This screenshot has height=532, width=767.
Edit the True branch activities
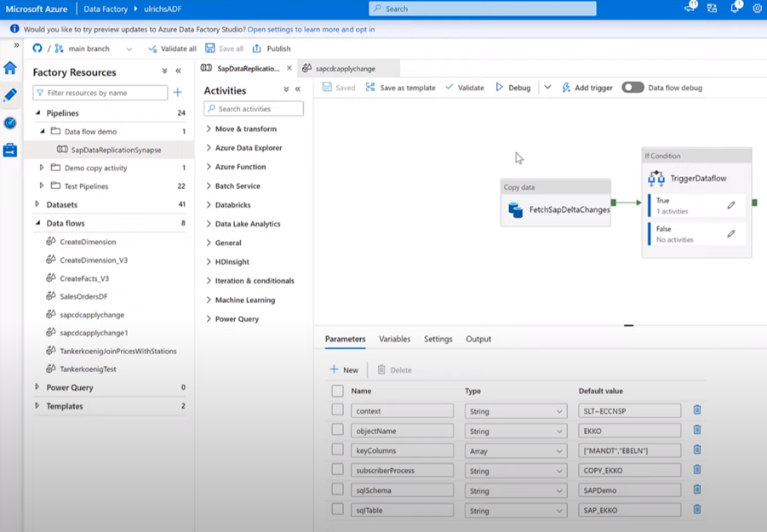(730, 205)
